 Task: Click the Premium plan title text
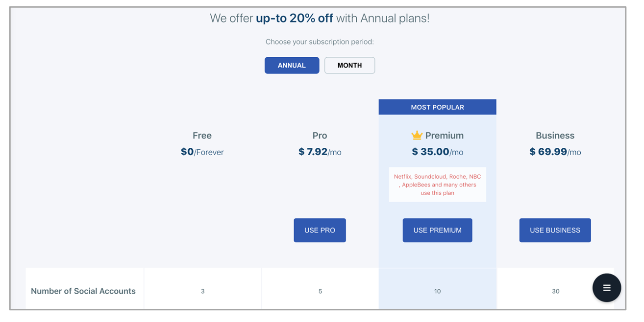[x=444, y=136]
